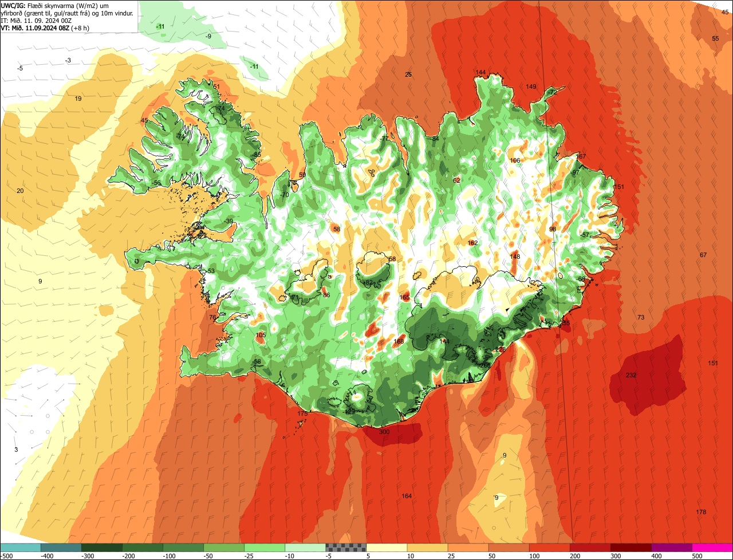Click the flux value "84" on the map

(435, 139)
